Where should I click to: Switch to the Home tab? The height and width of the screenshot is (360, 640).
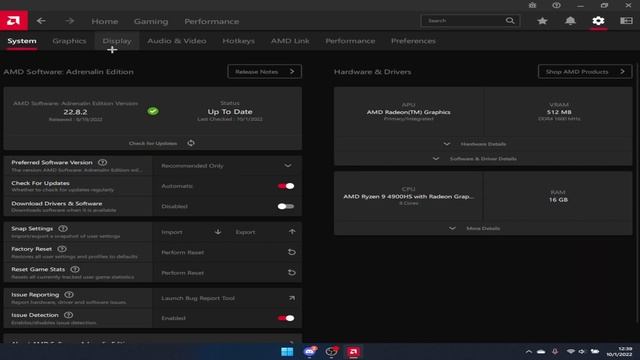coord(105,21)
